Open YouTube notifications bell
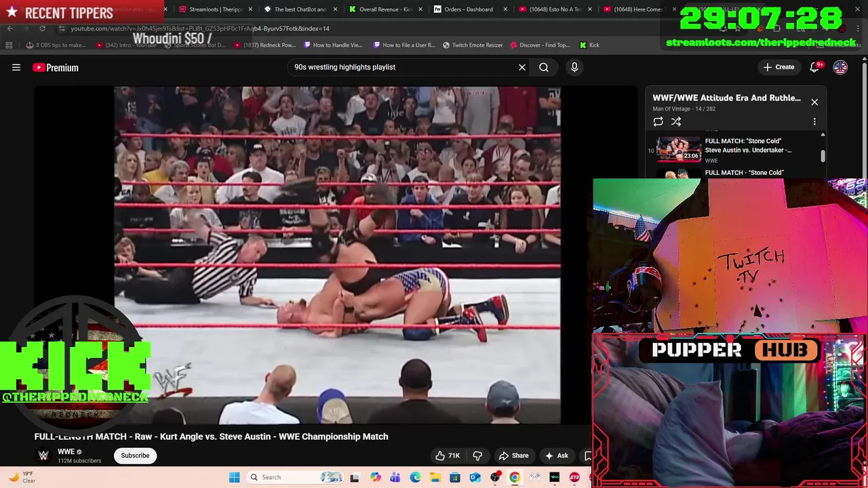Image resolution: width=868 pixels, height=488 pixels. click(815, 67)
